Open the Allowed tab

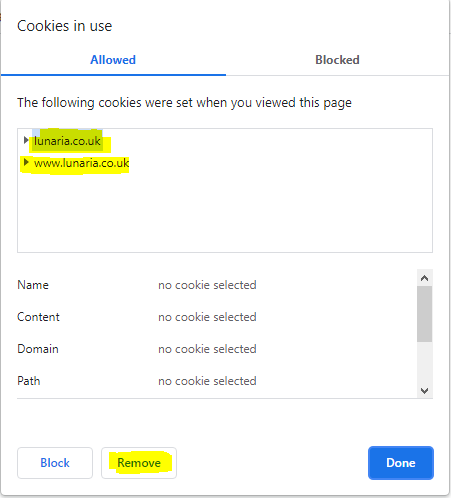pyautogui.click(x=113, y=60)
